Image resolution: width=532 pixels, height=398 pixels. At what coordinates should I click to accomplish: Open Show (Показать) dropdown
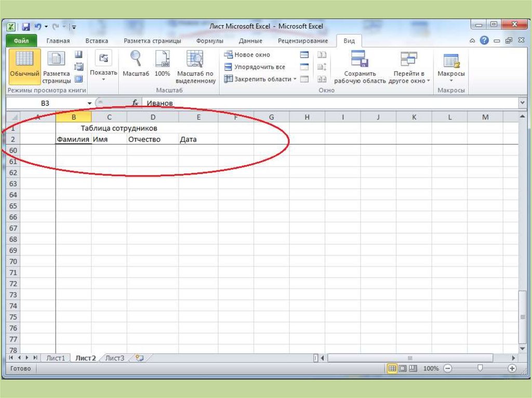(x=103, y=66)
